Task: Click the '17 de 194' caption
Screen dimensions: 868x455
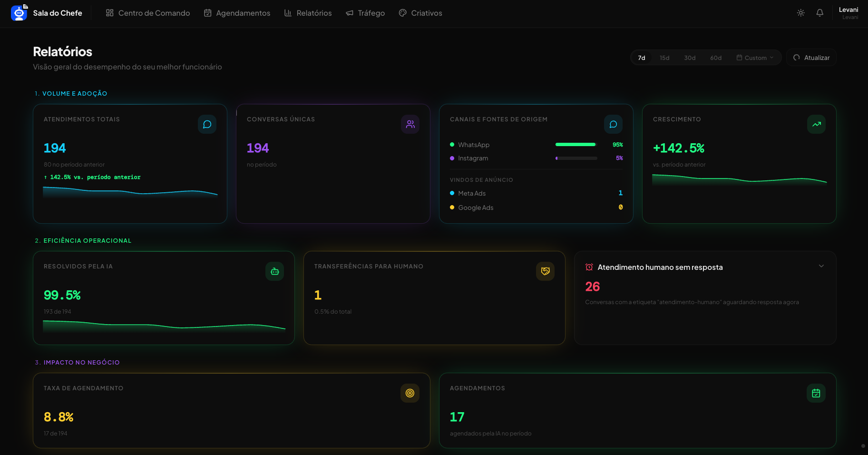Action: click(x=55, y=434)
